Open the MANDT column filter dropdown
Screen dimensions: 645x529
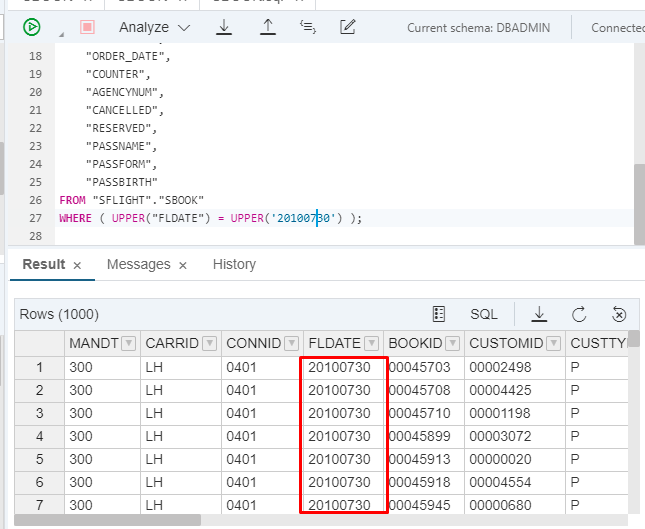(129, 343)
